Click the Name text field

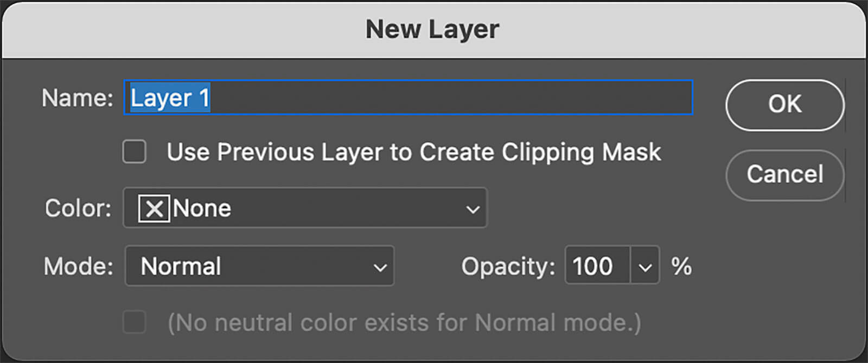click(x=450, y=98)
